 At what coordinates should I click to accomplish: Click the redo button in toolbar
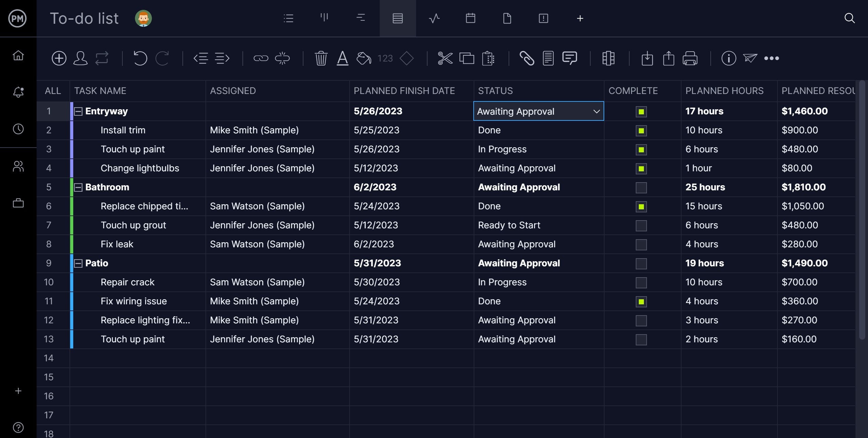pyautogui.click(x=162, y=58)
